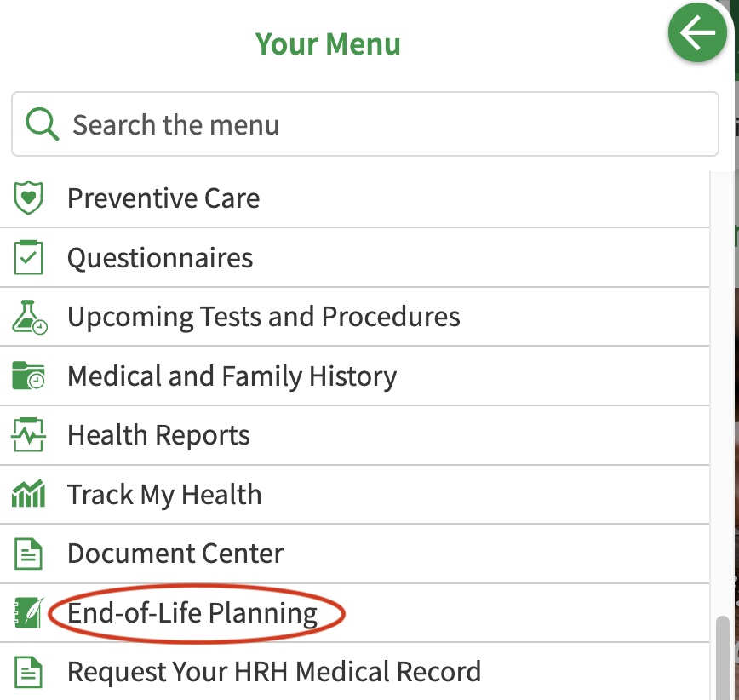The width and height of the screenshot is (739, 700).
Task: Click the Health Reports heartbeat icon
Action: tap(28, 434)
